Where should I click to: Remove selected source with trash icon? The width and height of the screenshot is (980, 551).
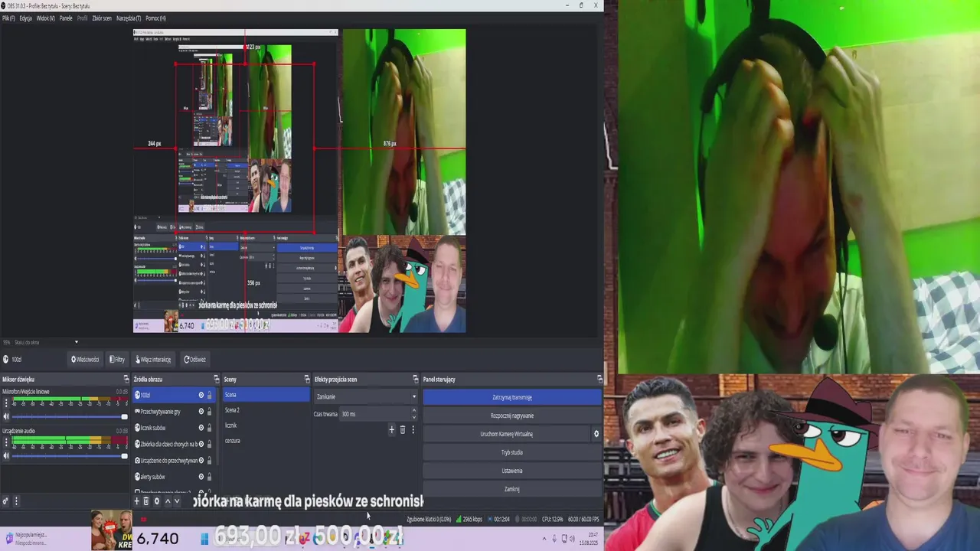(146, 501)
